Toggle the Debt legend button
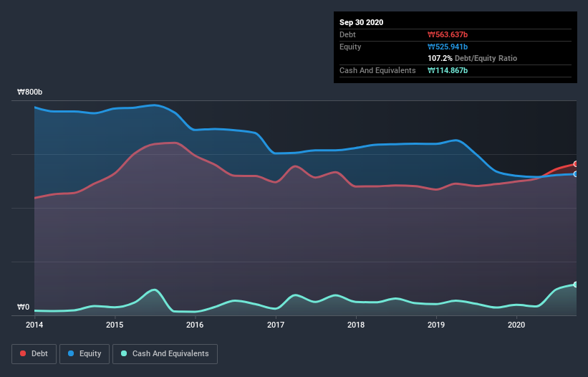The height and width of the screenshot is (377, 588). pos(34,354)
